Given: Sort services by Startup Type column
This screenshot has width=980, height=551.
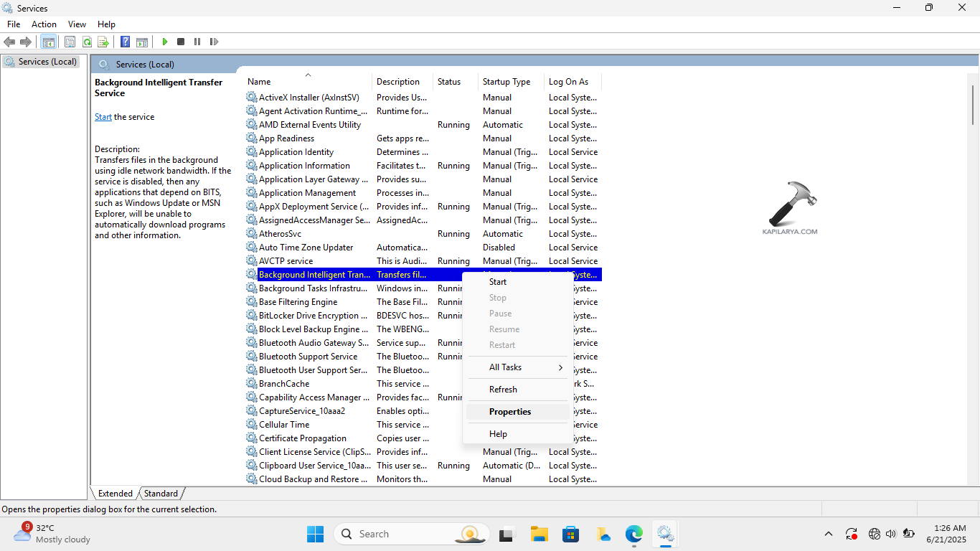Looking at the screenshot, I should point(507,82).
